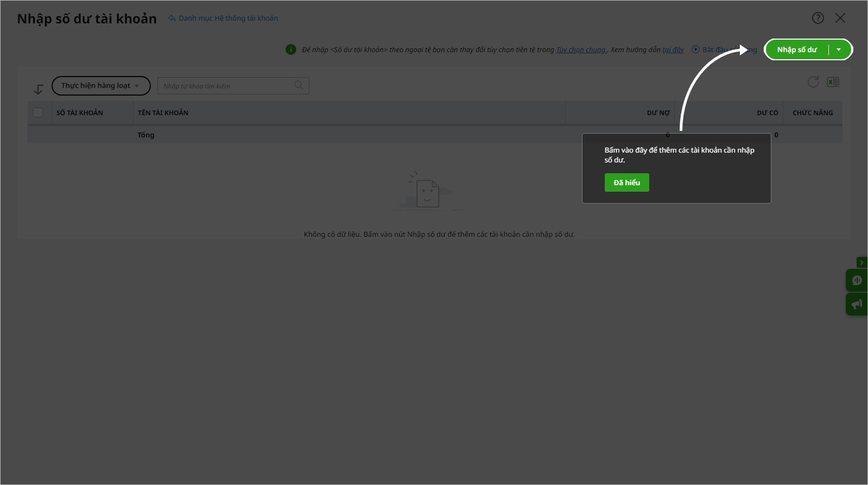Click the TÊN TÀI KHOẢN column header
Screen dimensions: 868x485
tap(163, 112)
